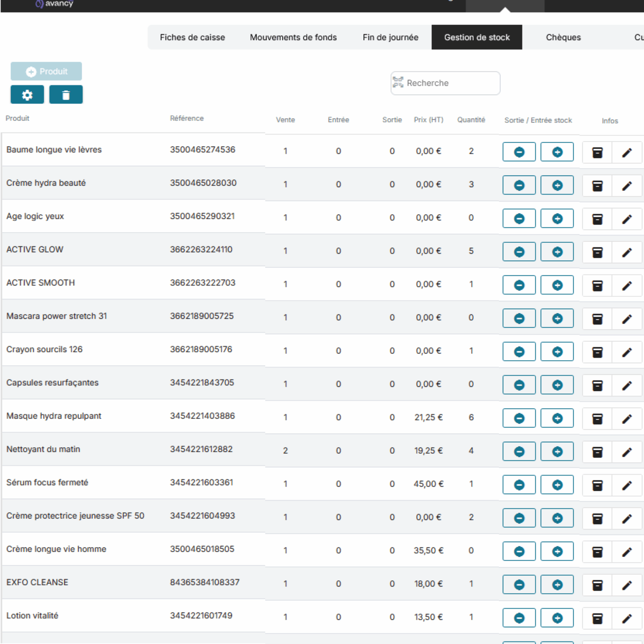Increase stock for Crayon sourcils 126

[x=557, y=351]
